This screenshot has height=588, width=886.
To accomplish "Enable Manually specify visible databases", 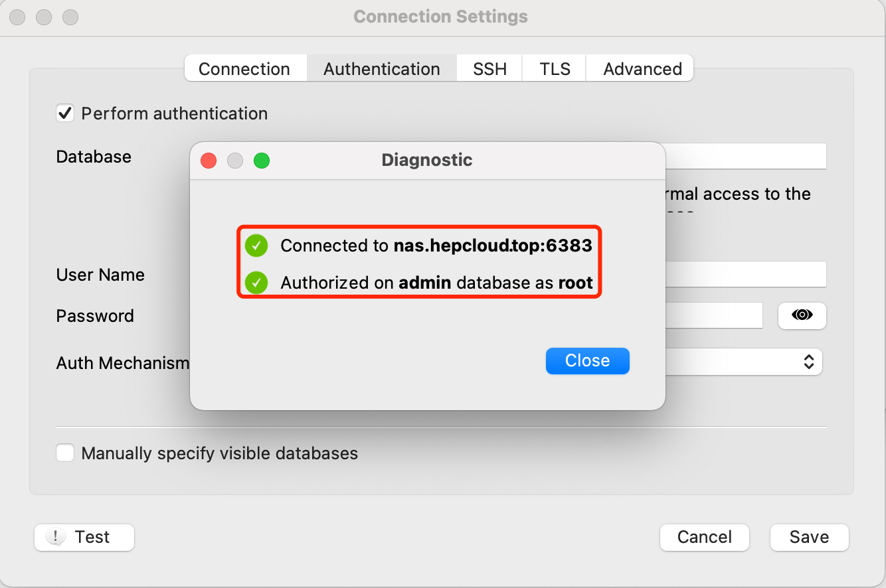I will click(x=65, y=453).
